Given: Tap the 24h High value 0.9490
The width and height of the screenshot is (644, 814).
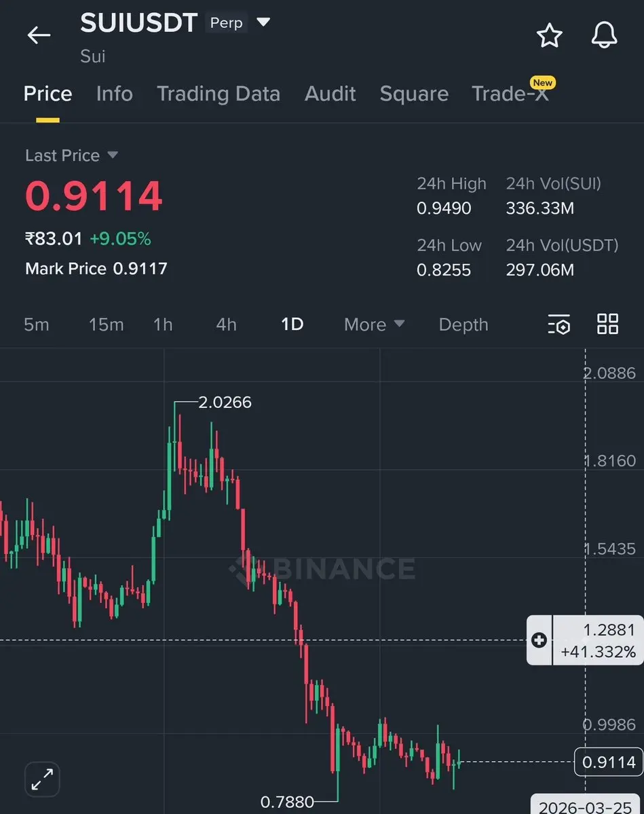Looking at the screenshot, I should pos(444,208).
